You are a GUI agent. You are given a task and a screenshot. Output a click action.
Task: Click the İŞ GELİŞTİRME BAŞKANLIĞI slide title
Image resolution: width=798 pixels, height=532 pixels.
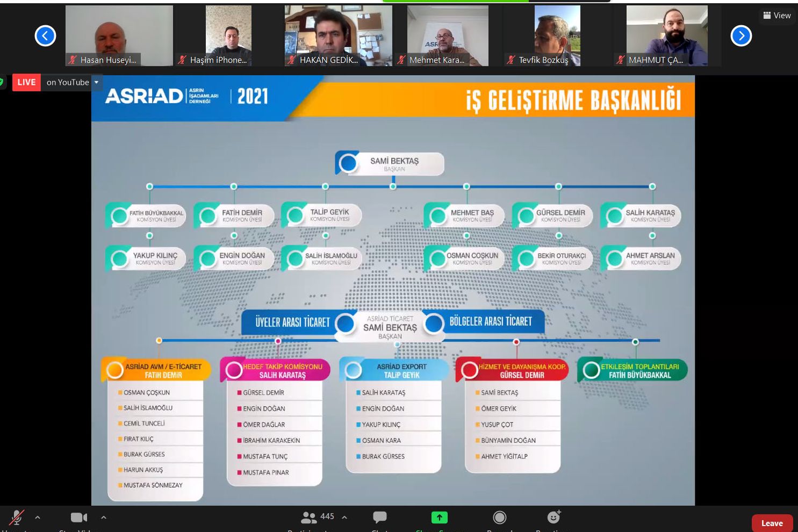(573, 100)
